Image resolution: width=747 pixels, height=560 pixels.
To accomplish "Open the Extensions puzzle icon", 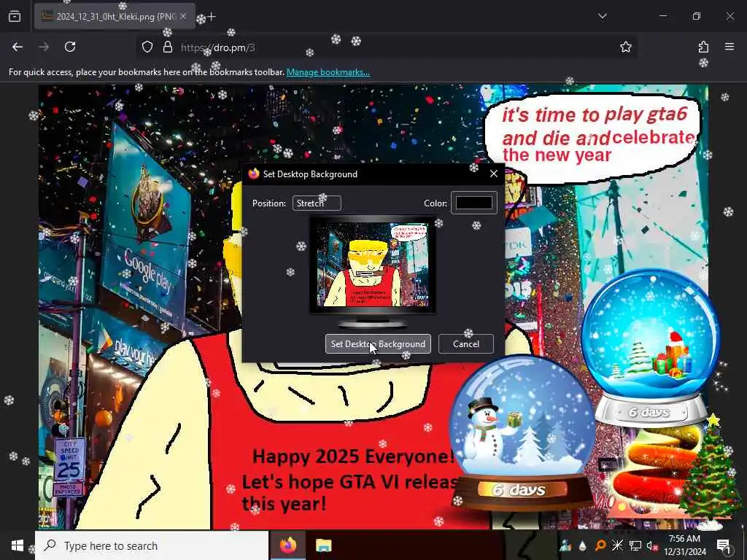I will point(703,47).
